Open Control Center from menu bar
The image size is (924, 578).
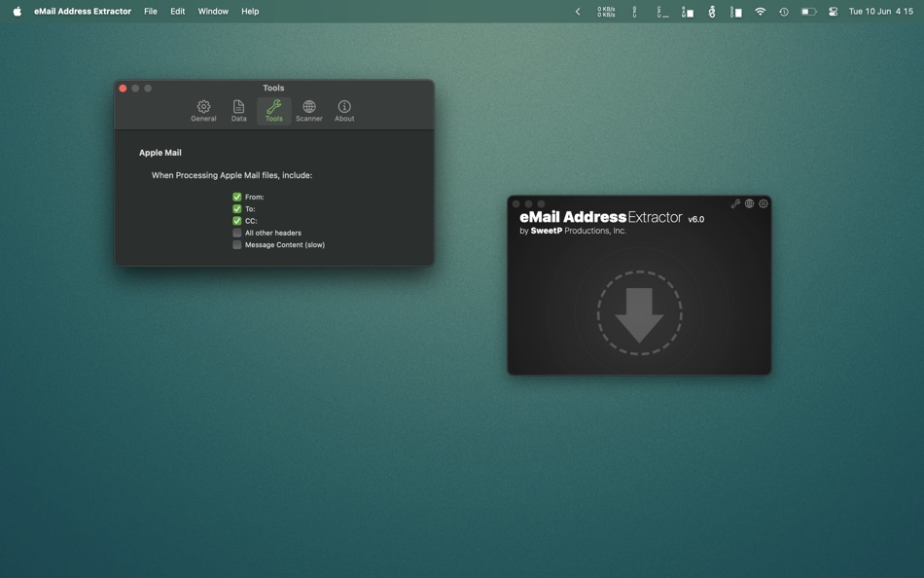[834, 12]
